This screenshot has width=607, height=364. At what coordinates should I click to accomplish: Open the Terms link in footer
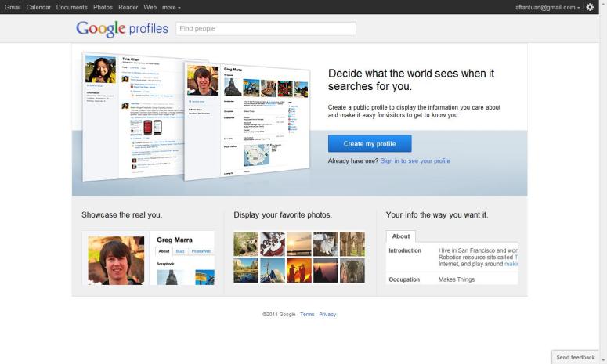[307, 315]
